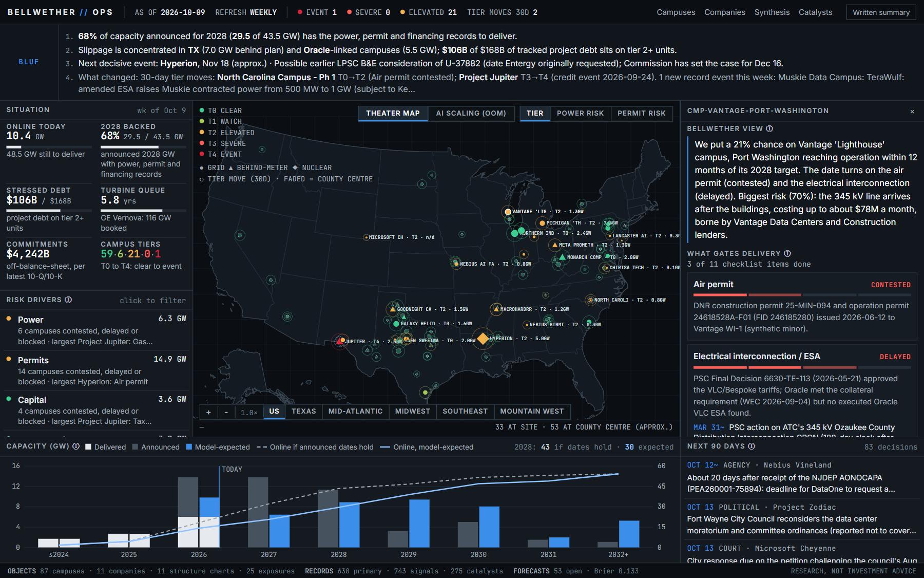This screenshot has width=924, height=578.
Task: Focus map on Mountain West region
Action: (532, 412)
